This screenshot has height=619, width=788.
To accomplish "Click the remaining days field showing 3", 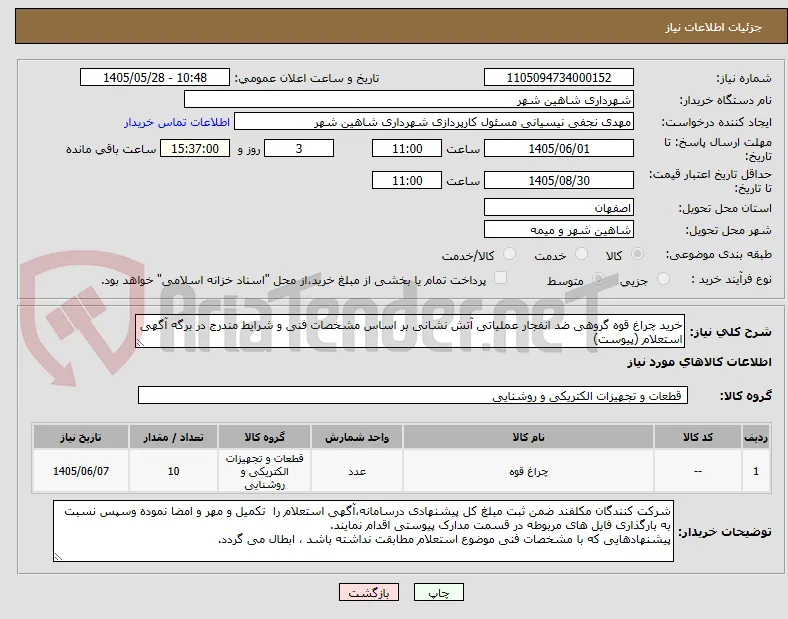I will point(299,149).
